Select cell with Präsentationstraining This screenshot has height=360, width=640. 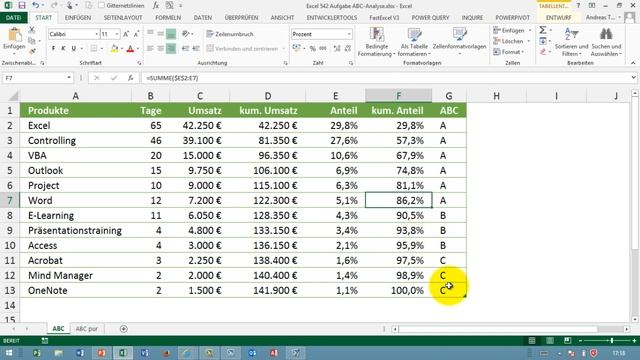pos(76,230)
